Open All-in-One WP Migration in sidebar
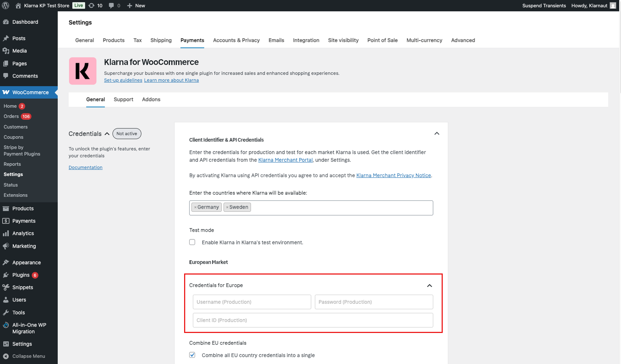621x364 pixels. (29, 328)
